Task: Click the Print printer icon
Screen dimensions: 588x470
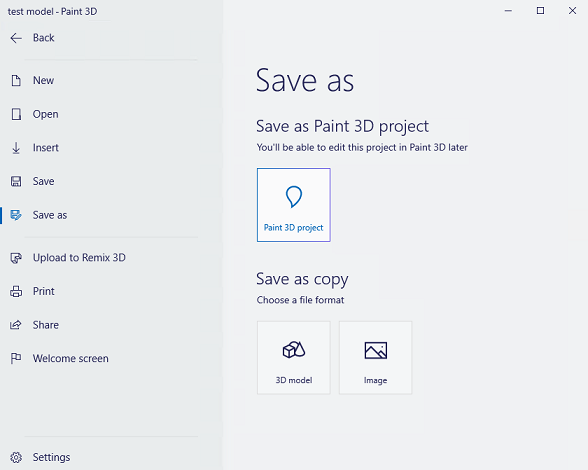Action: pyautogui.click(x=16, y=291)
